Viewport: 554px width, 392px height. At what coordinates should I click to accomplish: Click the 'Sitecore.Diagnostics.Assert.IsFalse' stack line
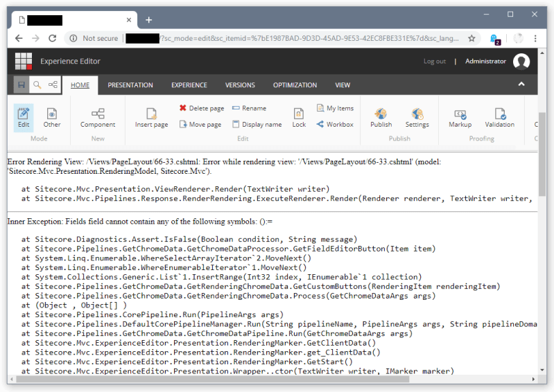coord(189,239)
